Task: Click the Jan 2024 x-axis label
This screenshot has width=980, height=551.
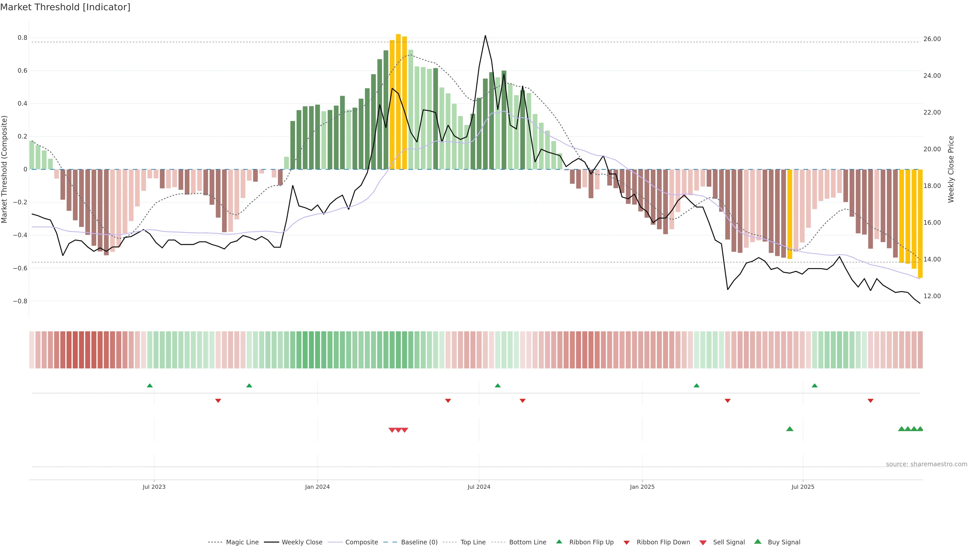Action: pos(317,487)
